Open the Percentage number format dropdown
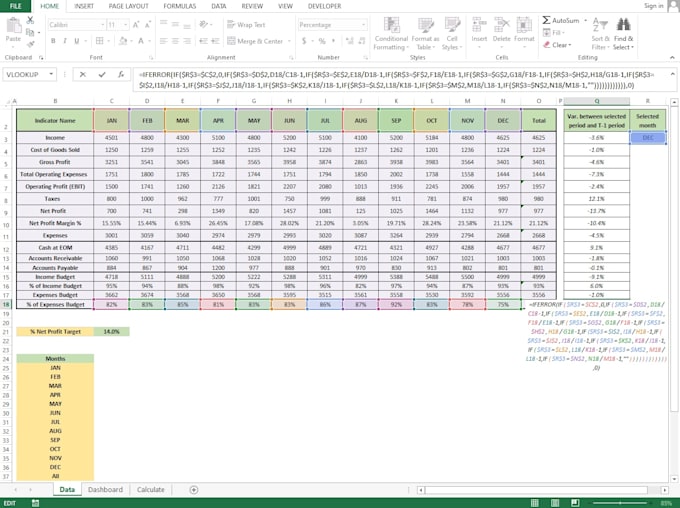 [363, 25]
